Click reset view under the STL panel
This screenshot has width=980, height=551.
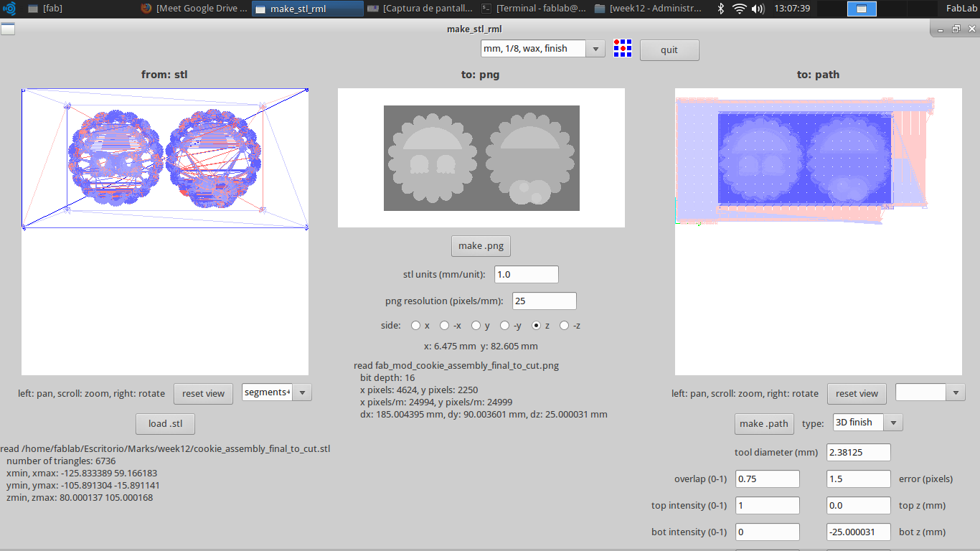coord(203,393)
